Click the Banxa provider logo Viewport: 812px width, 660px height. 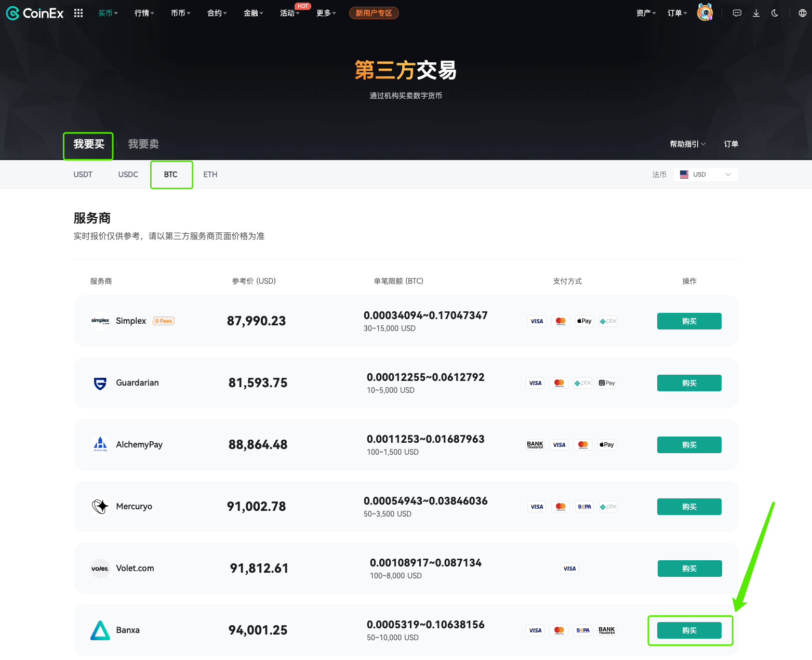click(100, 630)
